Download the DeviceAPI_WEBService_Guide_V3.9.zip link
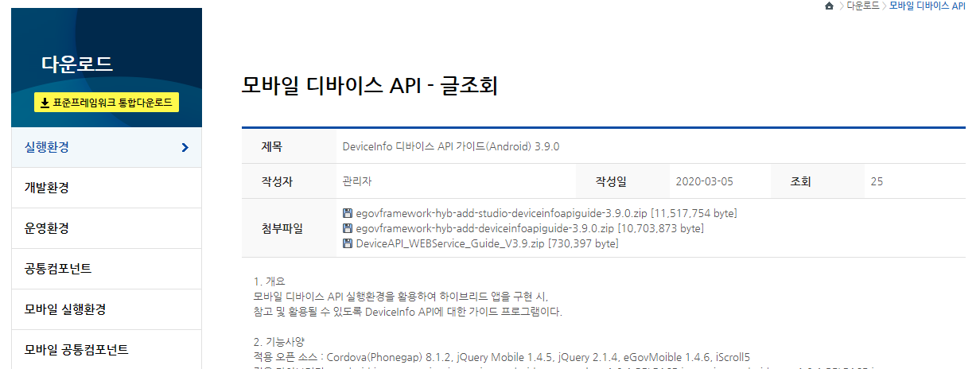Viewport: 980px width, 369px height. pyautogui.click(x=450, y=243)
